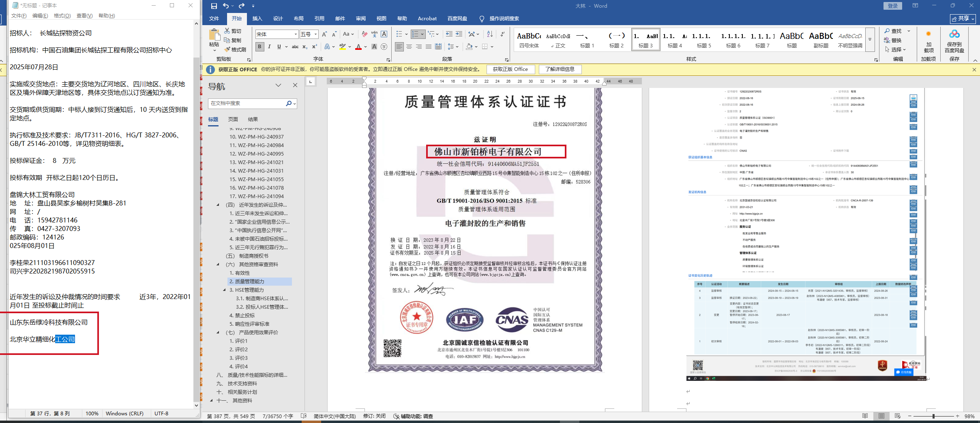Toggle left paragraph alignment
Image resolution: width=980 pixels, height=423 pixels.
pos(399,47)
